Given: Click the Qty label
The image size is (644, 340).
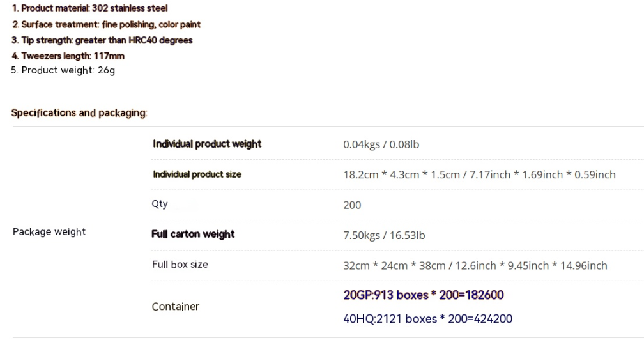Looking at the screenshot, I should pos(160,204).
